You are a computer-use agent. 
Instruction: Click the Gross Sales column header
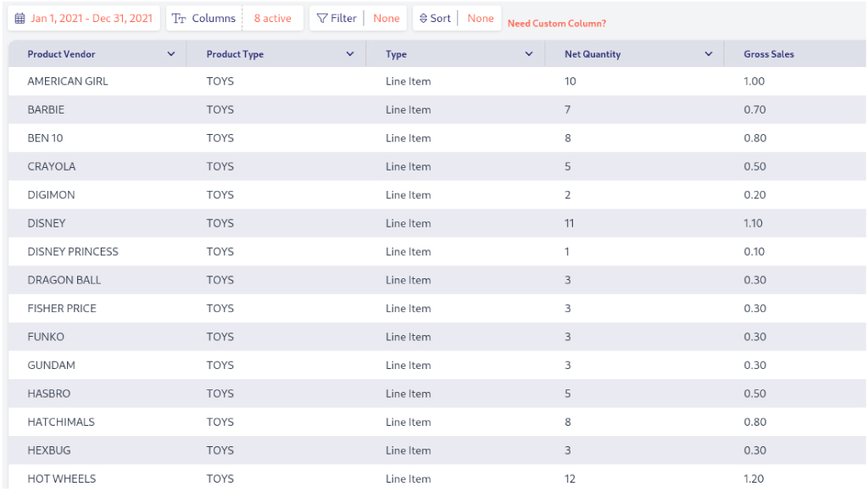point(769,54)
